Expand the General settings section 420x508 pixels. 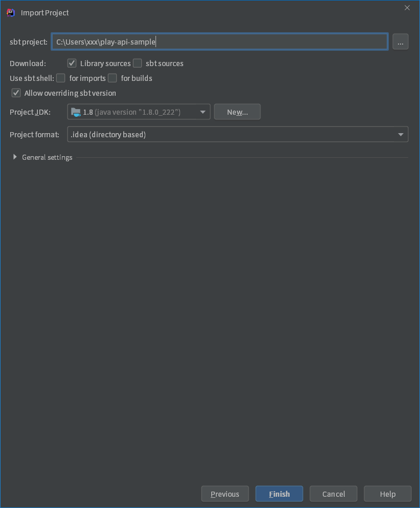[14, 157]
